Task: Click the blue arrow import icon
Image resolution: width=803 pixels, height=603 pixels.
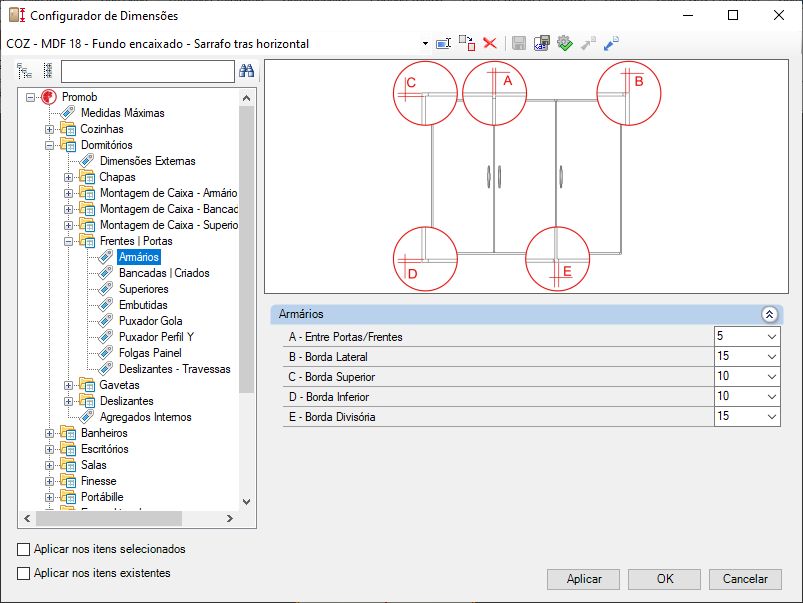Action: 612,43
